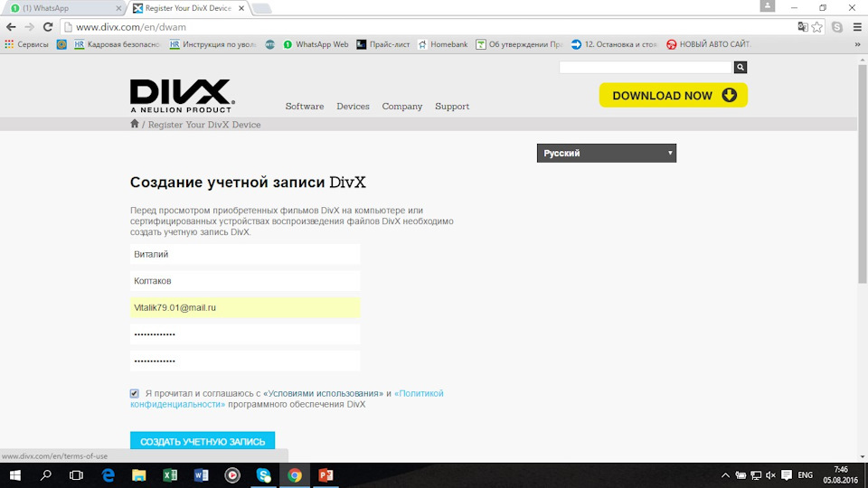Open the Homebank bookmark
Image resolution: width=868 pixels, height=488 pixels.
[443, 44]
